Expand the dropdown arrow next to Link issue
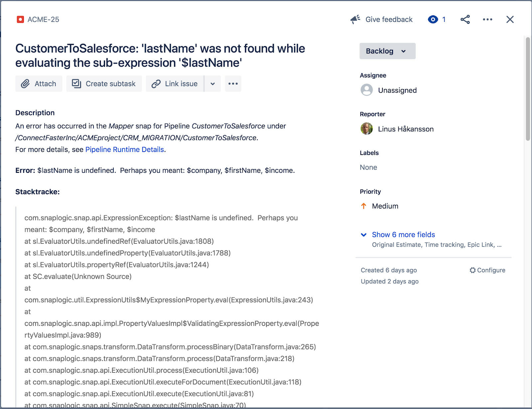Screen dimensions: 532x409 (x=213, y=84)
